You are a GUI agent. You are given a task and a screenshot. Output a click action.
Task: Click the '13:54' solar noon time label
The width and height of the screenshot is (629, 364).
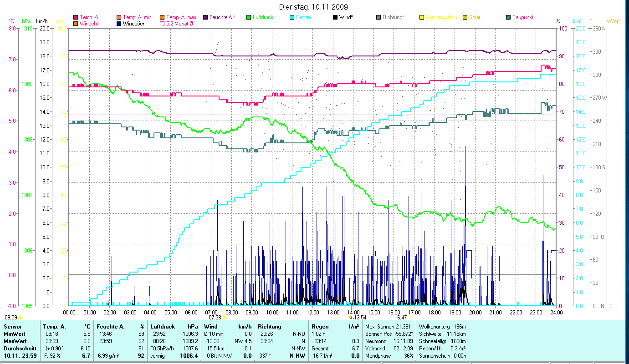(359, 317)
